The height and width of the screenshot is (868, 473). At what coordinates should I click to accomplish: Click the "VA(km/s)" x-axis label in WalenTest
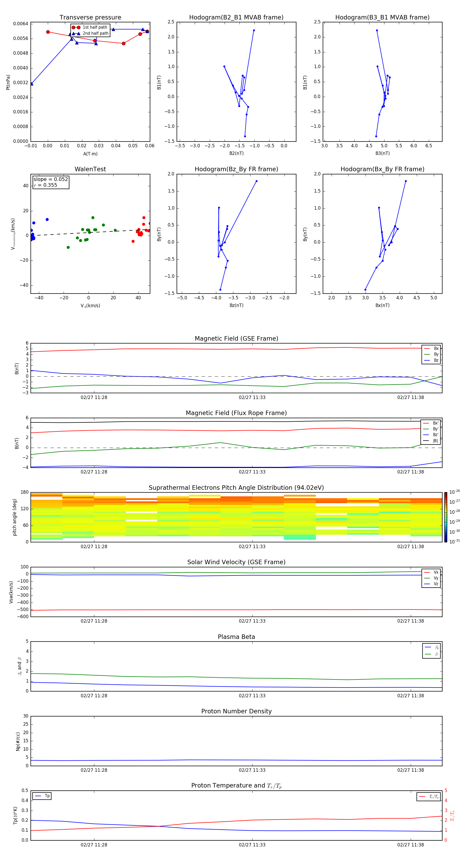(90, 306)
